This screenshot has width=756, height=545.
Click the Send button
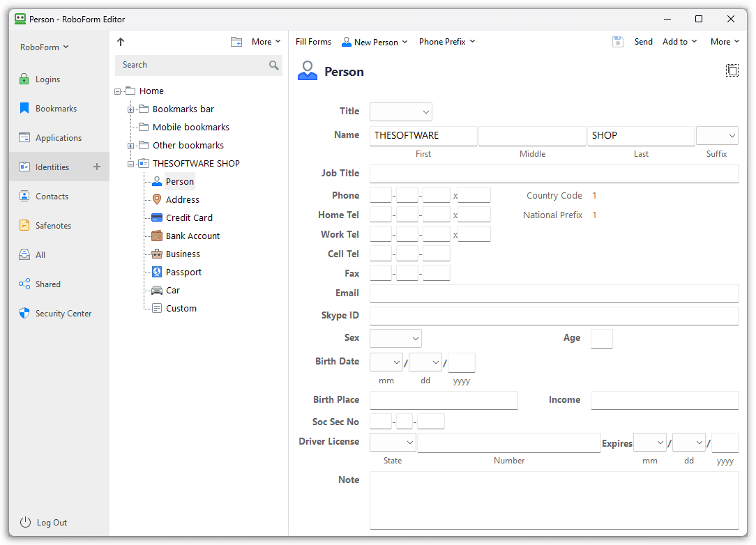coord(643,42)
